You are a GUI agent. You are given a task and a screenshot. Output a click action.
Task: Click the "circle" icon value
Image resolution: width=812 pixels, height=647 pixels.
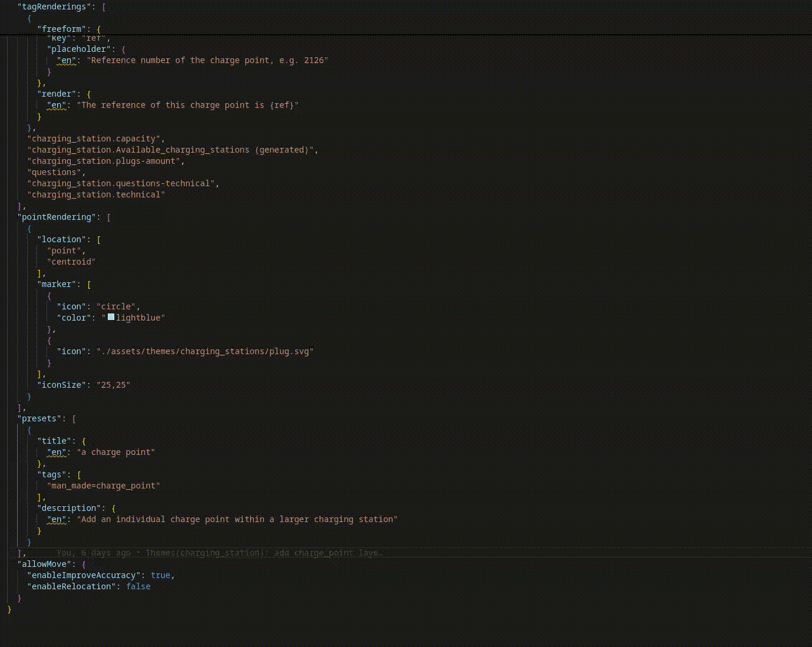click(x=116, y=306)
